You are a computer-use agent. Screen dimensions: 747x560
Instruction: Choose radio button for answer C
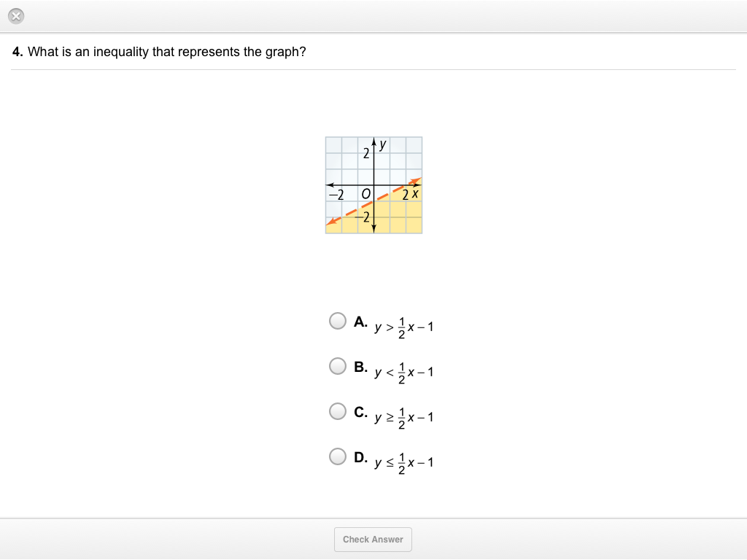click(338, 411)
